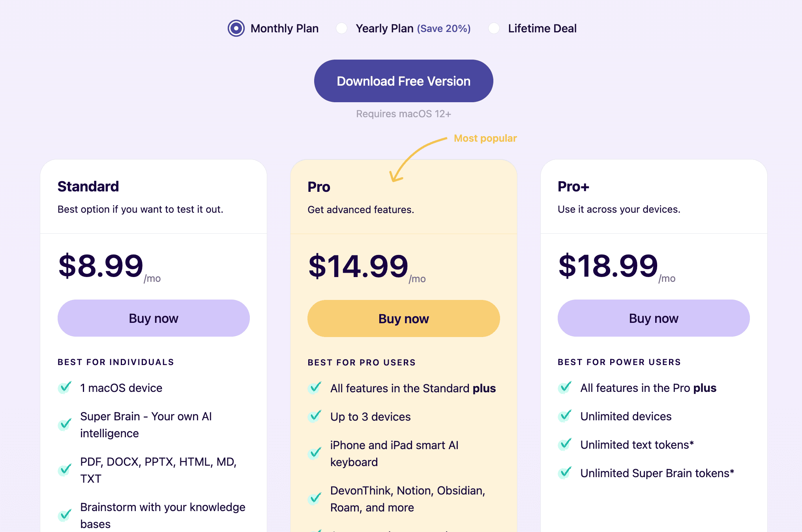Click Buy now under the Standard plan
Image resolution: width=802 pixels, height=532 pixels.
pyautogui.click(x=154, y=318)
